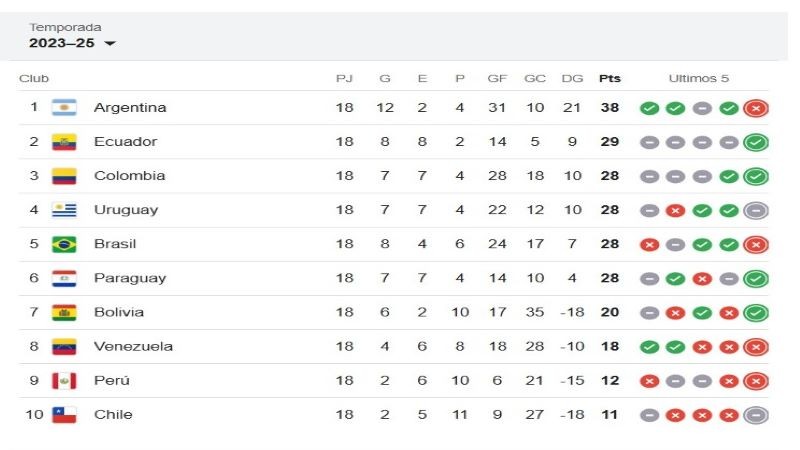800x450 pixels.
Task: Click the Pts column header
Action: 610,79
